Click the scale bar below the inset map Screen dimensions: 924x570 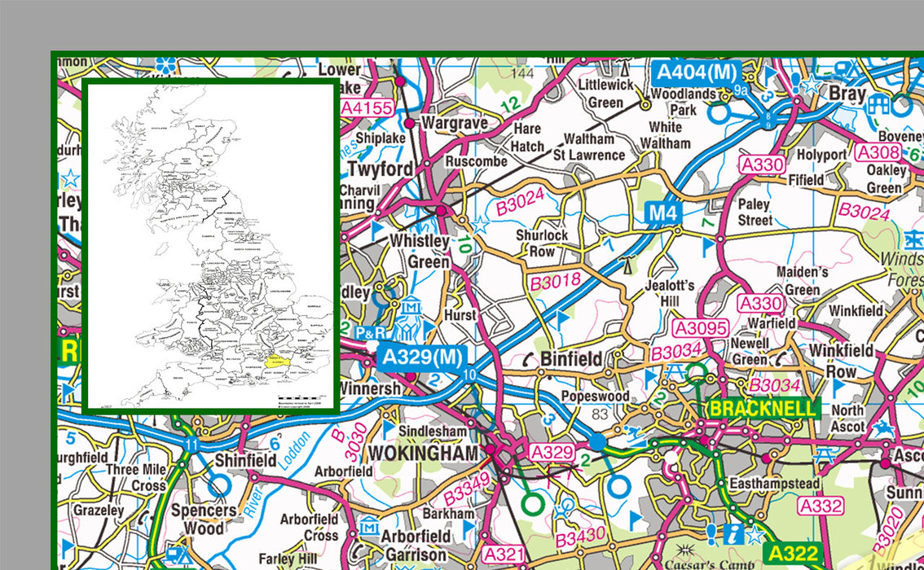click(x=300, y=398)
